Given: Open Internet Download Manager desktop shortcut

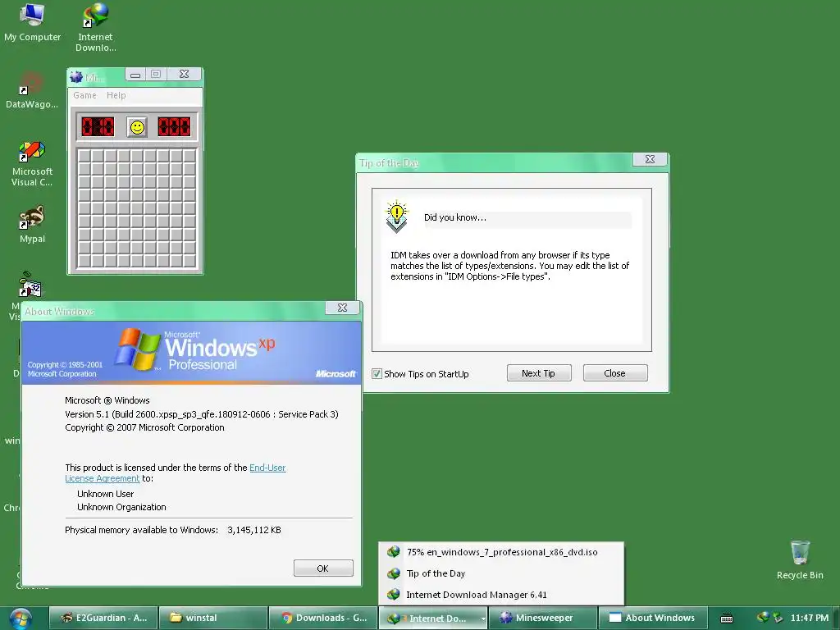Looking at the screenshot, I should coord(95,27).
